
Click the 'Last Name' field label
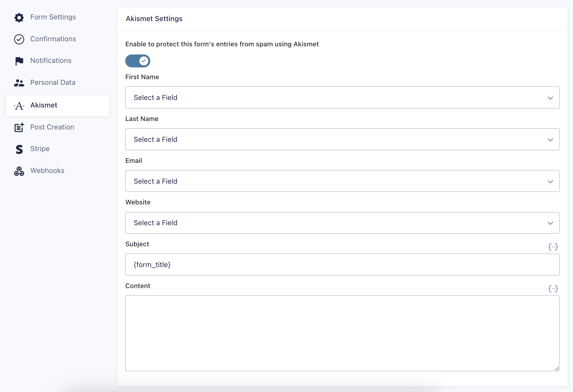pos(142,119)
